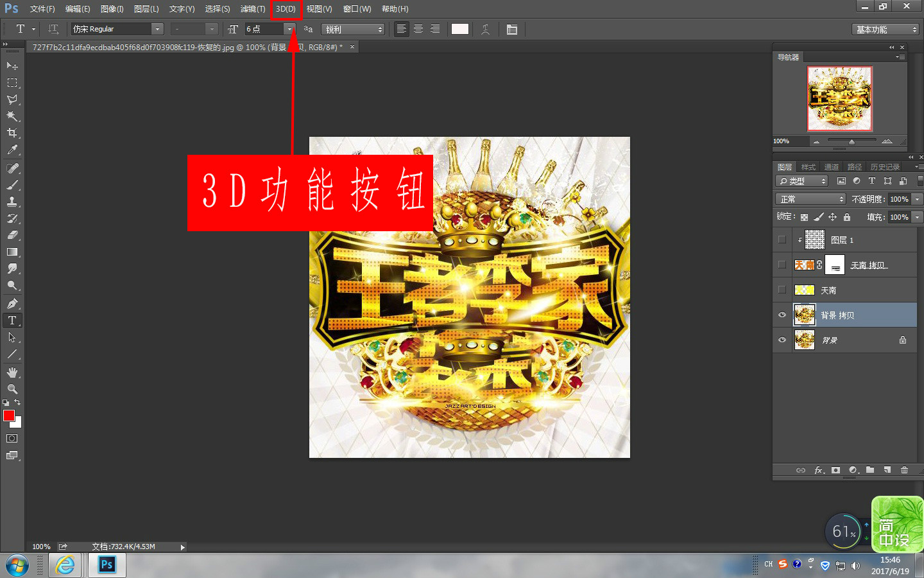Switch to the 历史记录 tab
The width and height of the screenshot is (924, 578).
885,167
